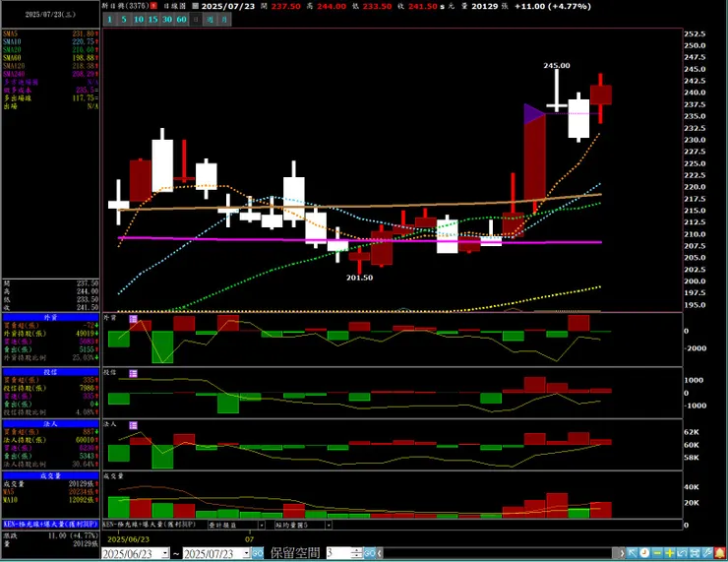The image size is (728, 562).
Task: Click scrollbar left arrow
Action: (380, 553)
